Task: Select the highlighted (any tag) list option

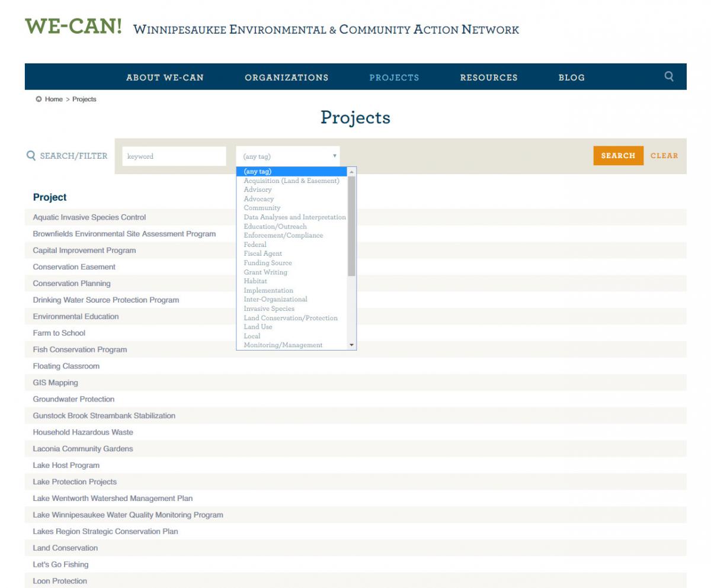Action: coord(292,172)
